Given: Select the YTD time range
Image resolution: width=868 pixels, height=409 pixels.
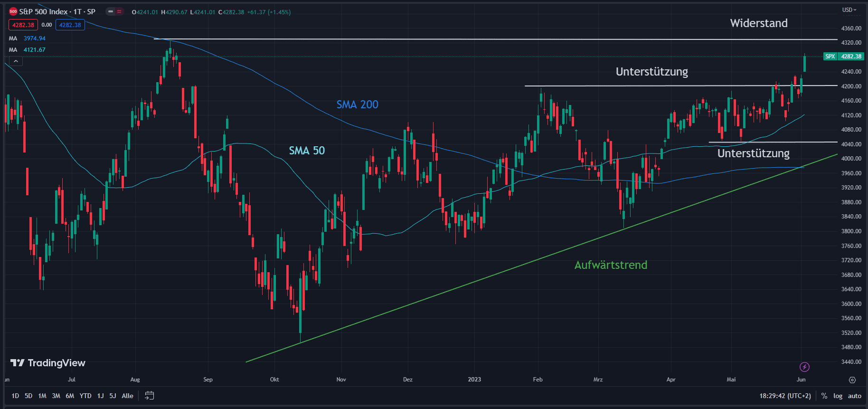Looking at the screenshot, I should click(85, 396).
